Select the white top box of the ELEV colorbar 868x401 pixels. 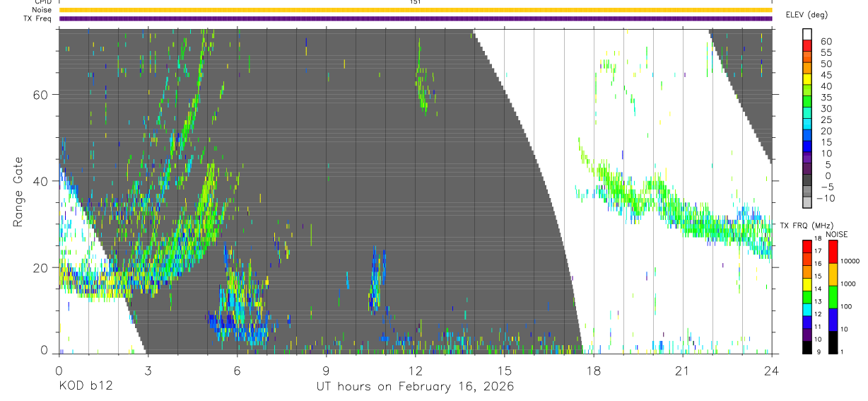coord(807,34)
